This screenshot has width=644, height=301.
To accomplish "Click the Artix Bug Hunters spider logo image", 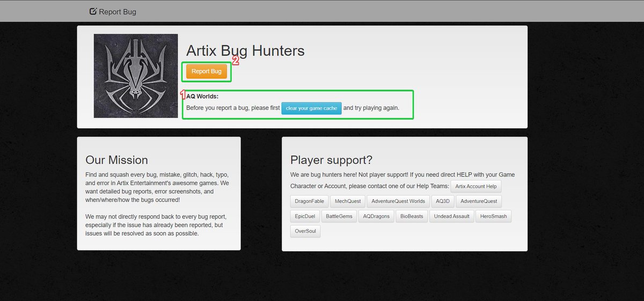I will [x=136, y=76].
